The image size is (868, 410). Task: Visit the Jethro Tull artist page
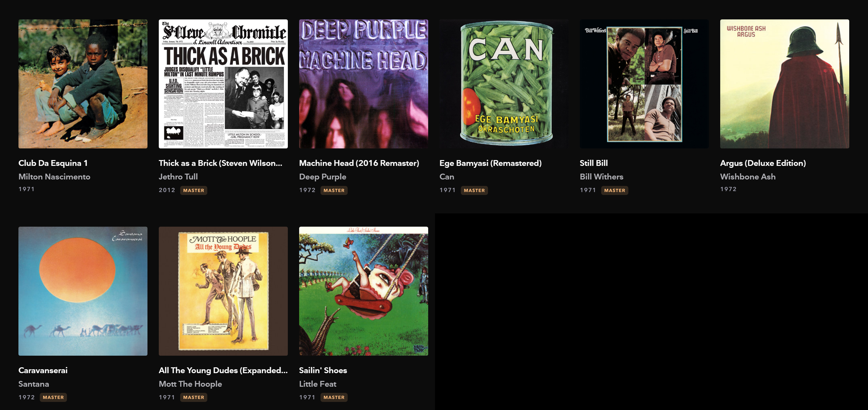(178, 177)
